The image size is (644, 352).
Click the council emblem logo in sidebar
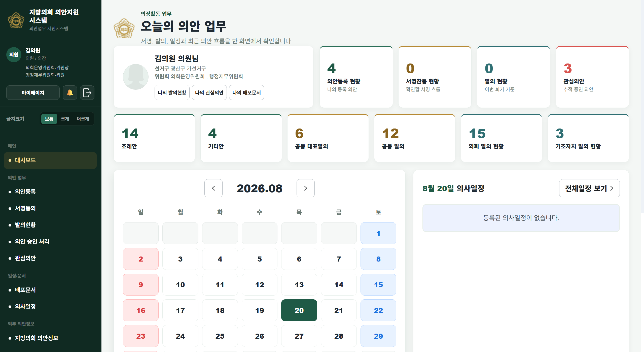click(16, 20)
